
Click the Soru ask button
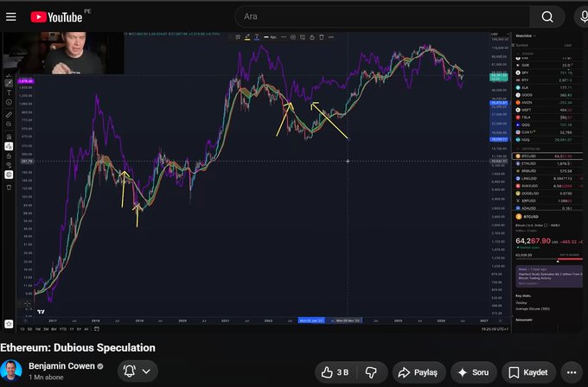[x=474, y=372]
